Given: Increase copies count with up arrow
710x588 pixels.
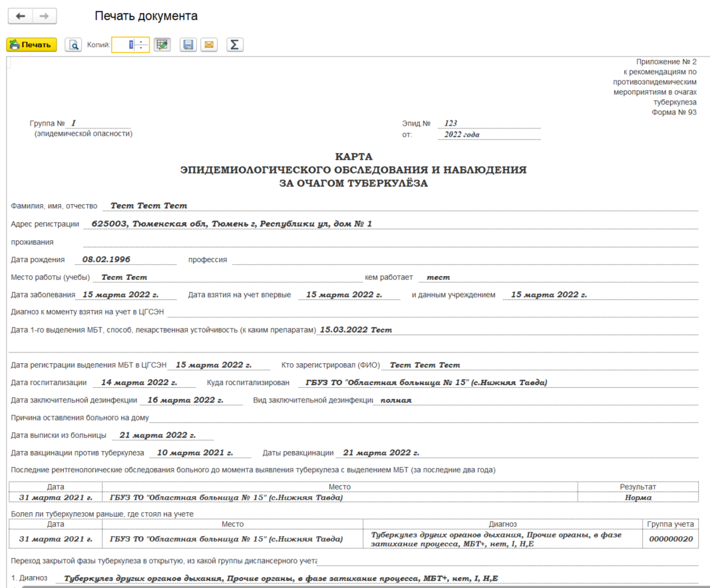Looking at the screenshot, I should (x=142, y=42).
